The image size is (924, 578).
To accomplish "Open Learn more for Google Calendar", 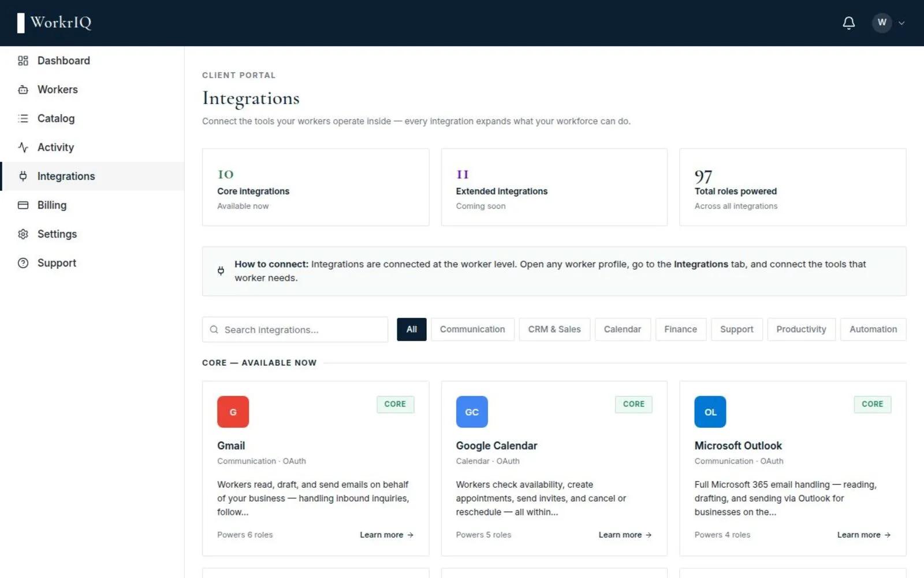I will tap(625, 535).
